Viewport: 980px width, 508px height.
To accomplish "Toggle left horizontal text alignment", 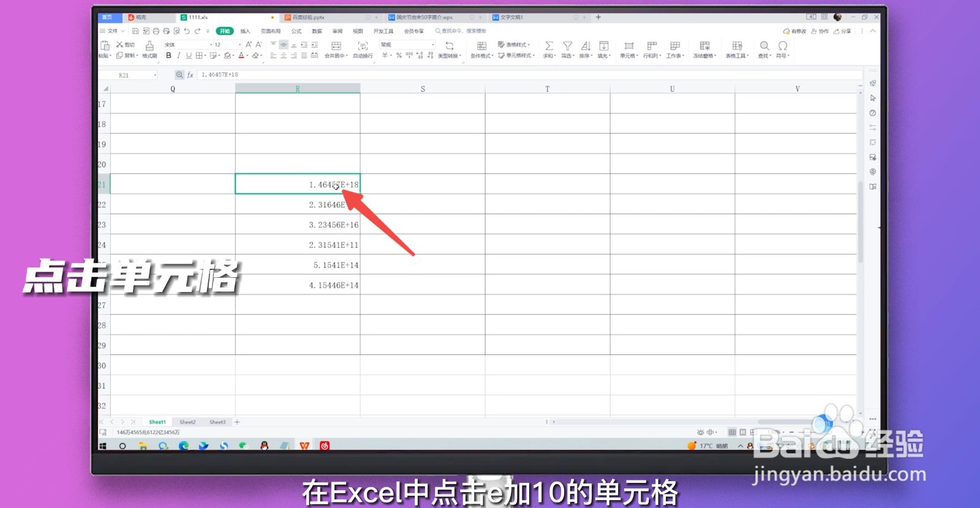I will tap(273, 55).
